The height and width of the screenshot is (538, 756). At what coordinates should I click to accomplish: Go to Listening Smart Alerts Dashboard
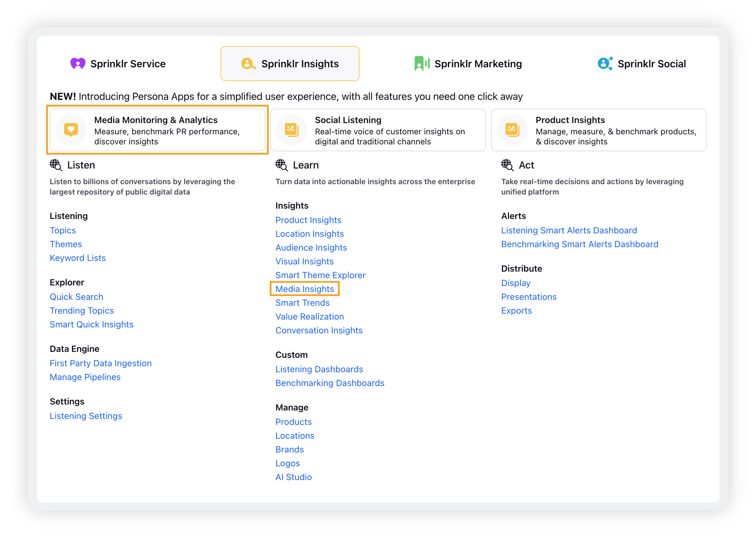569,230
